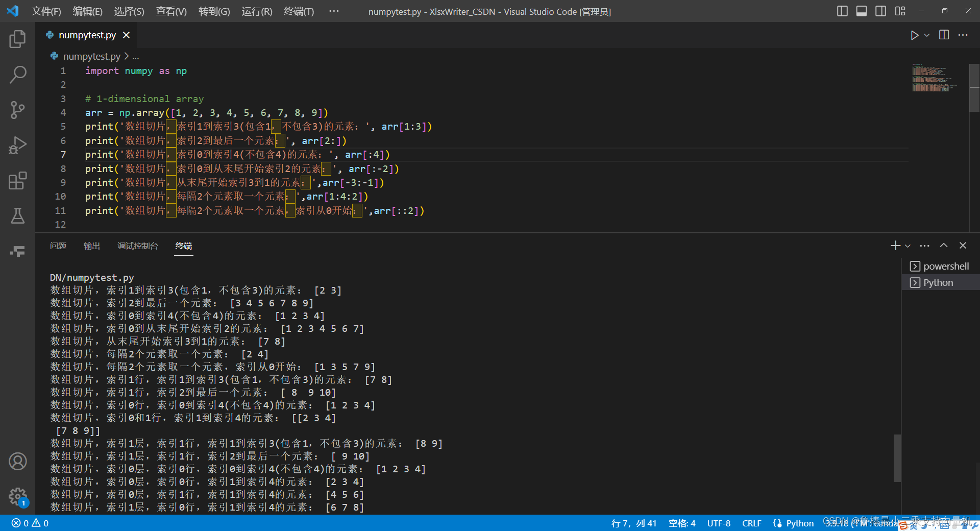The width and height of the screenshot is (980, 531).
Task: Open the Source Control view
Action: coord(17,110)
